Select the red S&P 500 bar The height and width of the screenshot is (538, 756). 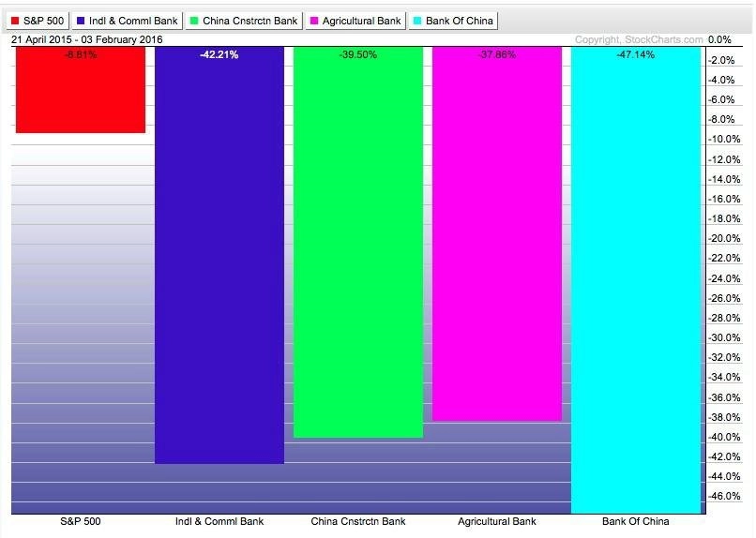coord(81,90)
